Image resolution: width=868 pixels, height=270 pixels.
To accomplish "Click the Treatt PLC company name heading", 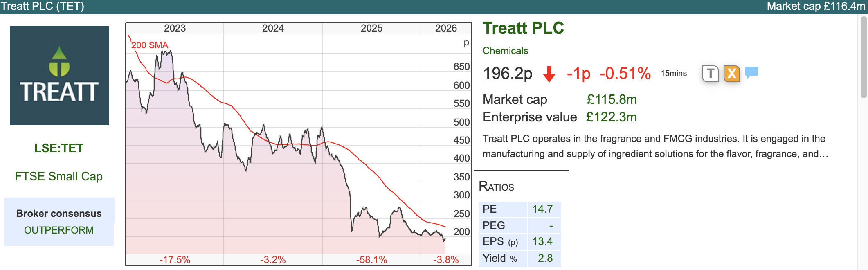I will 523,28.
